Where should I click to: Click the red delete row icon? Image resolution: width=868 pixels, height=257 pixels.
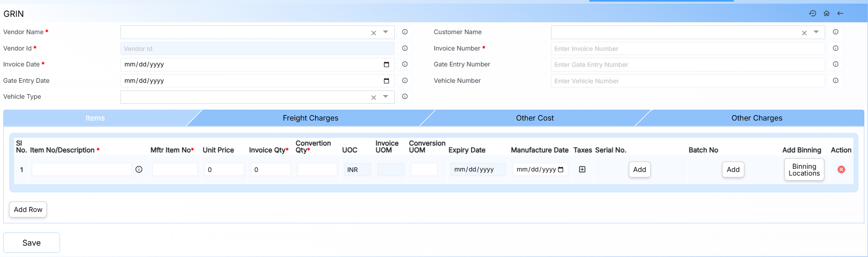click(841, 169)
